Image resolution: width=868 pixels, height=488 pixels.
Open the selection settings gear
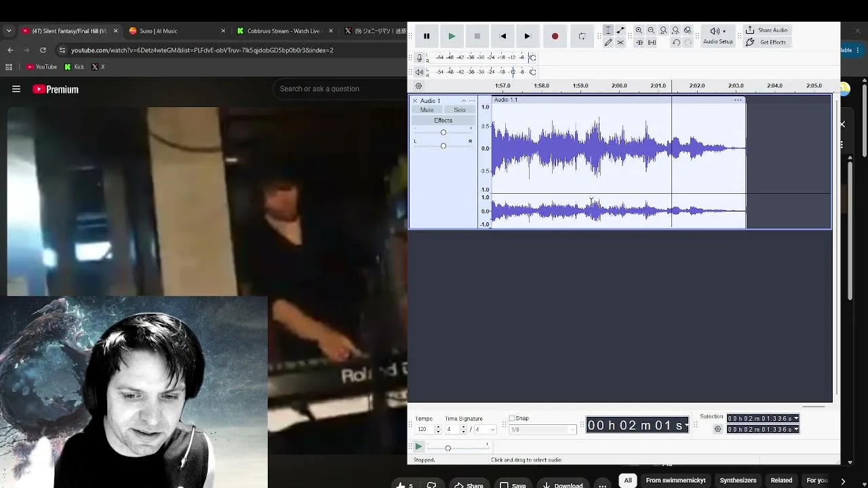coord(717,429)
